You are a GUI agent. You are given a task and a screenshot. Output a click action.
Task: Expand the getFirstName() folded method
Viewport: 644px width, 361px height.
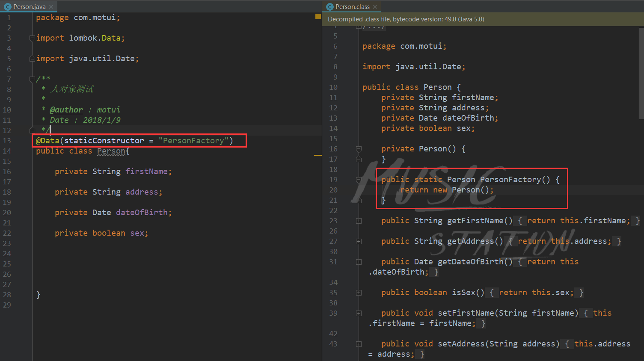click(x=359, y=221)
